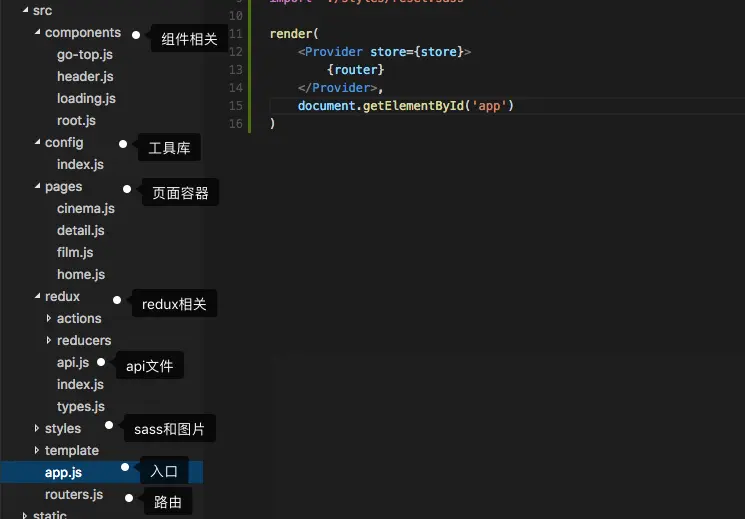
Task: Open routers.js file
Action: pos(74,494)
